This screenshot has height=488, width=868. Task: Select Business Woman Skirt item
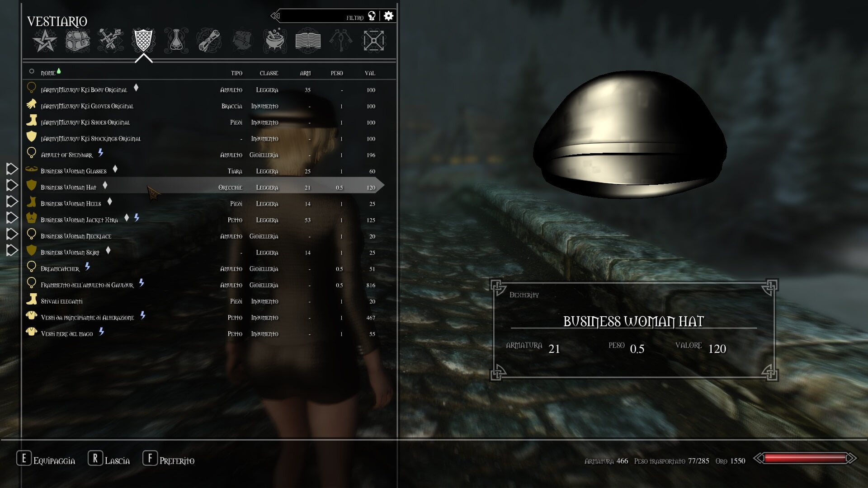(203, 252)
